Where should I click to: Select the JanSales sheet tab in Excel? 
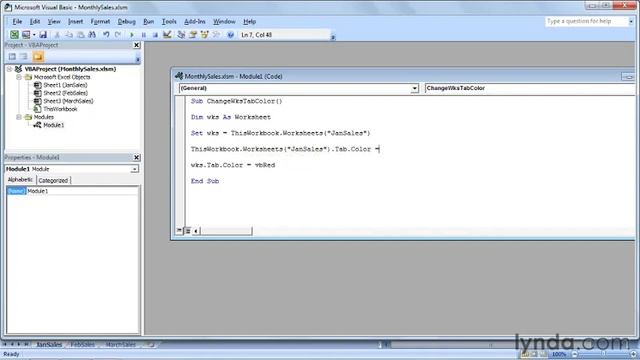tap(49, 345)
